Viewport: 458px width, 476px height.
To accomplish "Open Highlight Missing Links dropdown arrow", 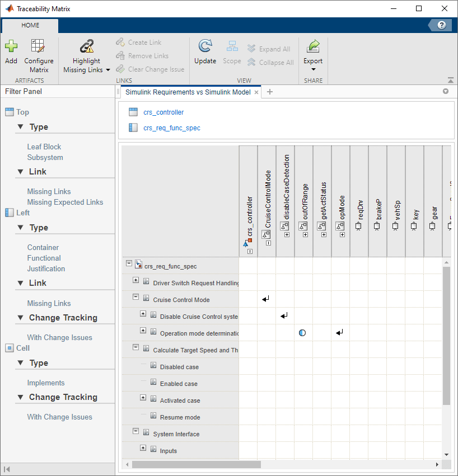I will point(108,70).
